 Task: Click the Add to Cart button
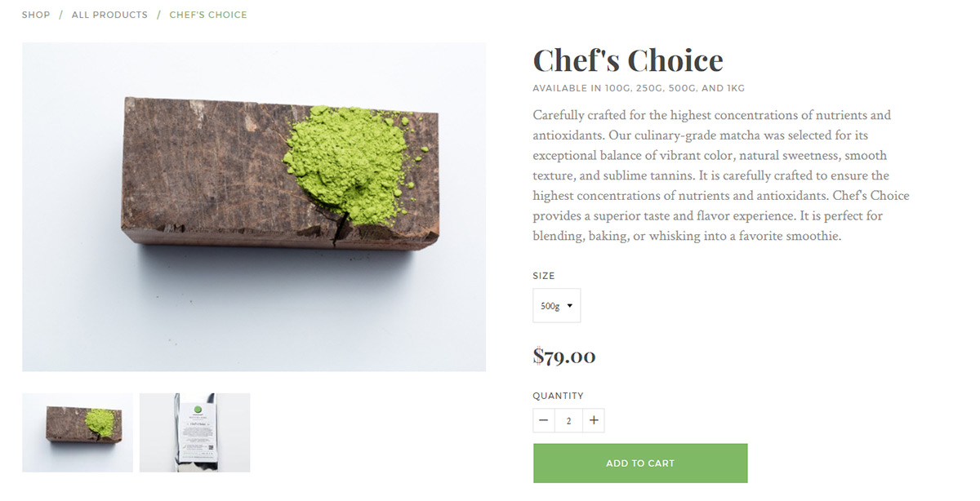pyautogui.click(x=640, y=463)
